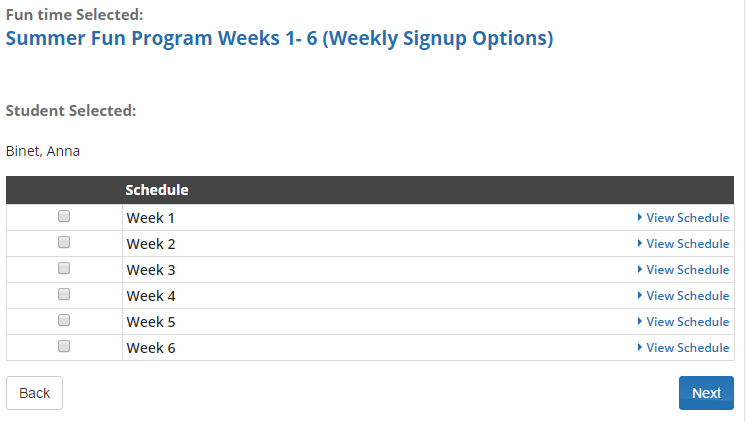Click the Schedule column header
The height and width of the screenshot is (422, 747).
(x=157, y=190)
